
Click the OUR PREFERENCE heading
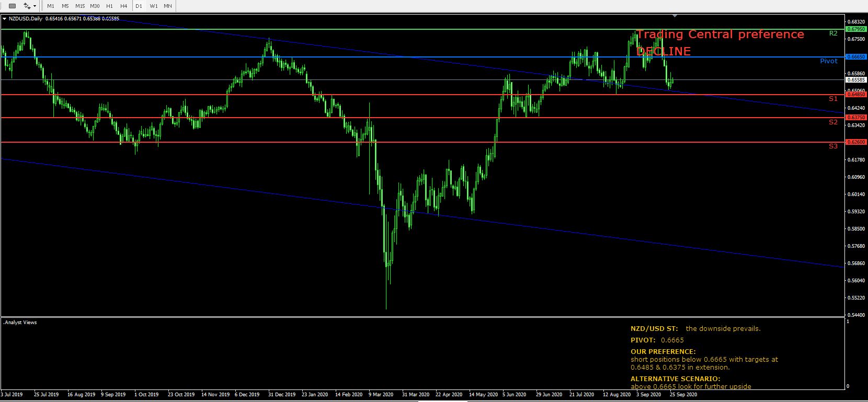click(x=663, y=352)
